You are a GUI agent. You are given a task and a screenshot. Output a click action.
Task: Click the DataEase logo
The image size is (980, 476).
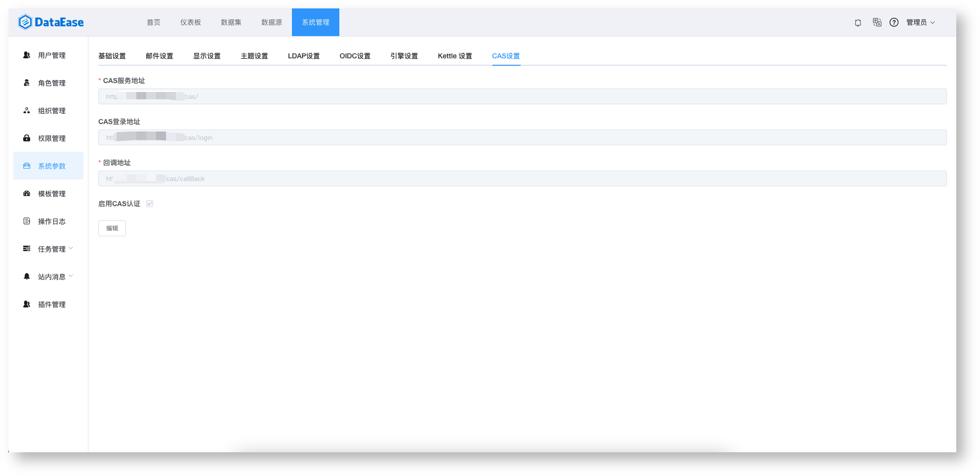(x=51, y=22)
